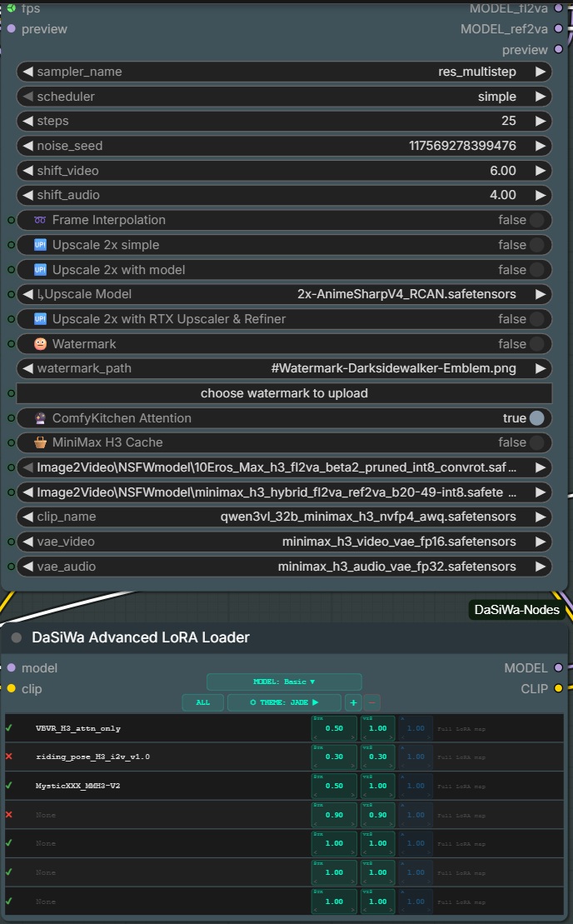Image resolution: width=573 pixels, height=924 pixels.
Task: Select the riding_pose_H3_i2v_v1.0 LoRA name
Action: [x=93, y=757]
